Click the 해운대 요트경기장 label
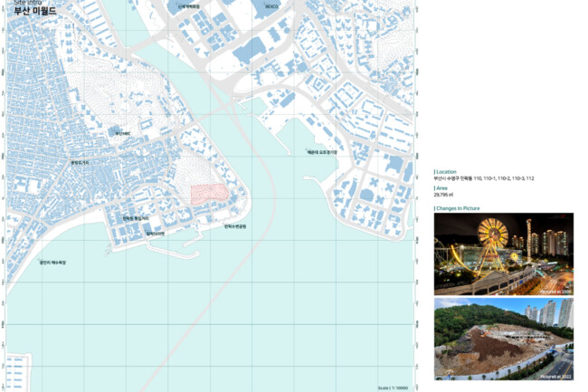 [x=321, y=152]
